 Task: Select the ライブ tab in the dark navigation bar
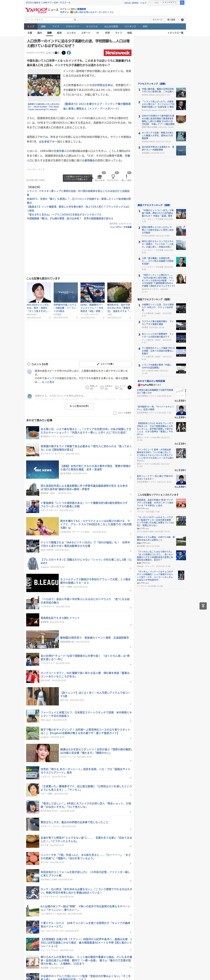click(56, 27)
